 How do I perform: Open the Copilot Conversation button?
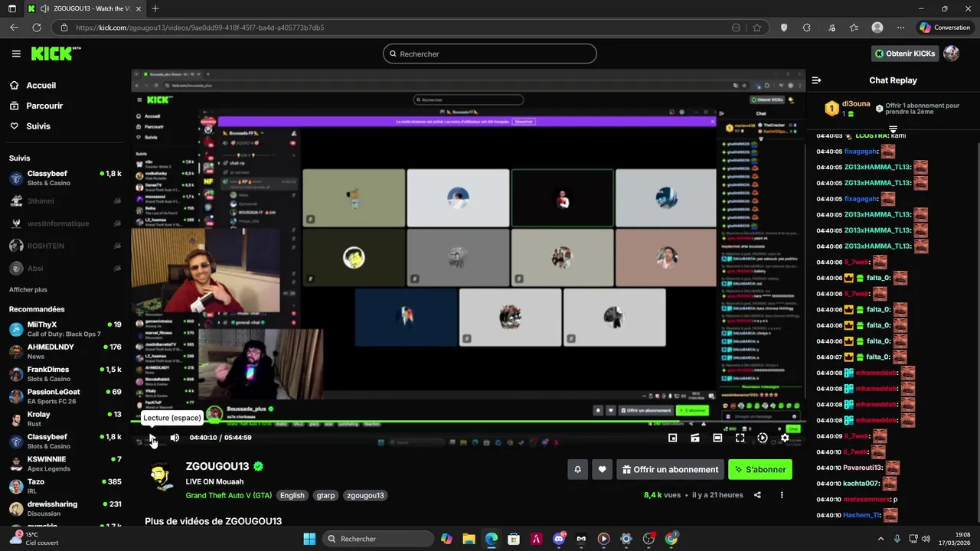pos(945,28)
